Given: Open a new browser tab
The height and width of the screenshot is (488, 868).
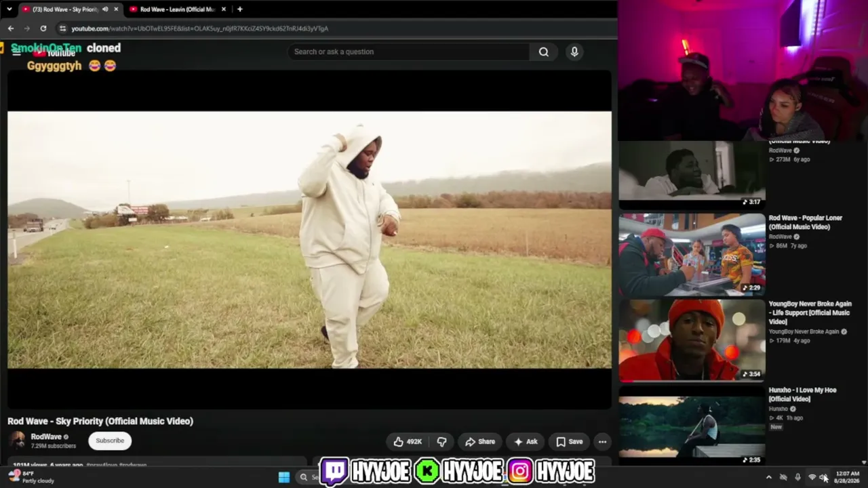Looking at the screenshot, I should tap(239, 9).
